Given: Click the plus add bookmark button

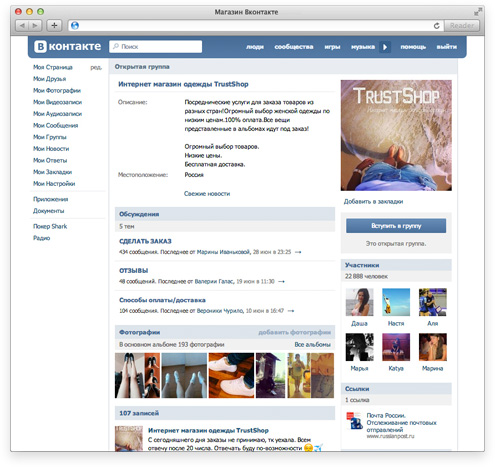Looking at the screenshot, I should [54, 26].
